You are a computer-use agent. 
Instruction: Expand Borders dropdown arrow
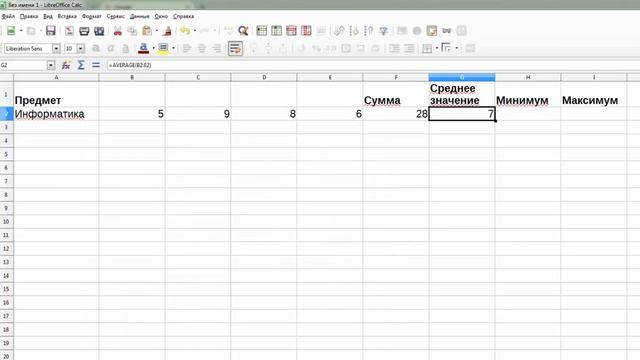pos(437,48)
